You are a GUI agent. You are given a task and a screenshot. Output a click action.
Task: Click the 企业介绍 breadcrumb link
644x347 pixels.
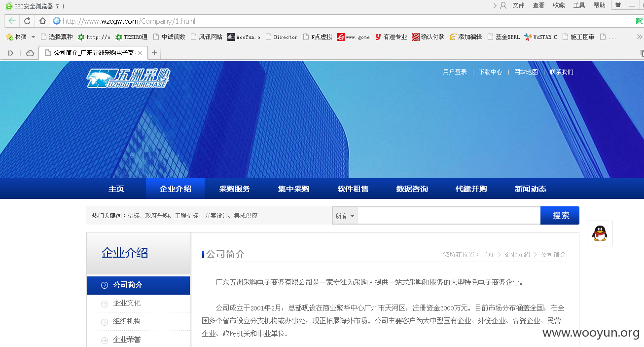point(517,255)
